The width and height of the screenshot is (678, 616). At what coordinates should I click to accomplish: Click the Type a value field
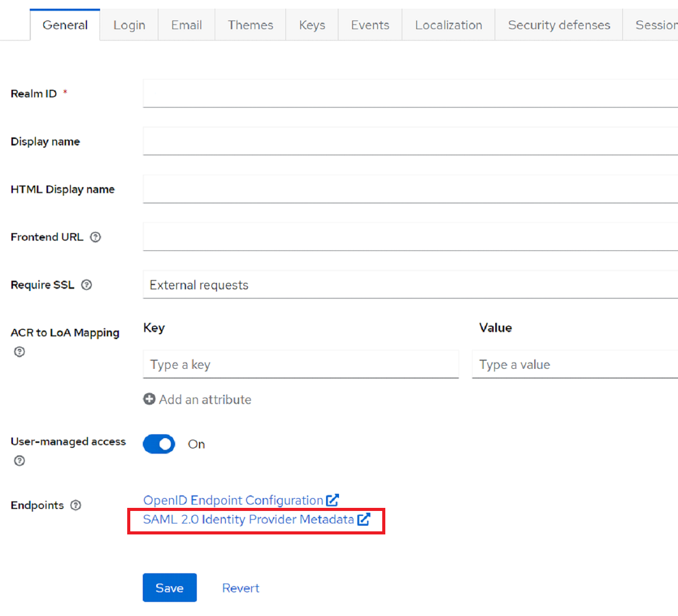(x=574, y=365)
